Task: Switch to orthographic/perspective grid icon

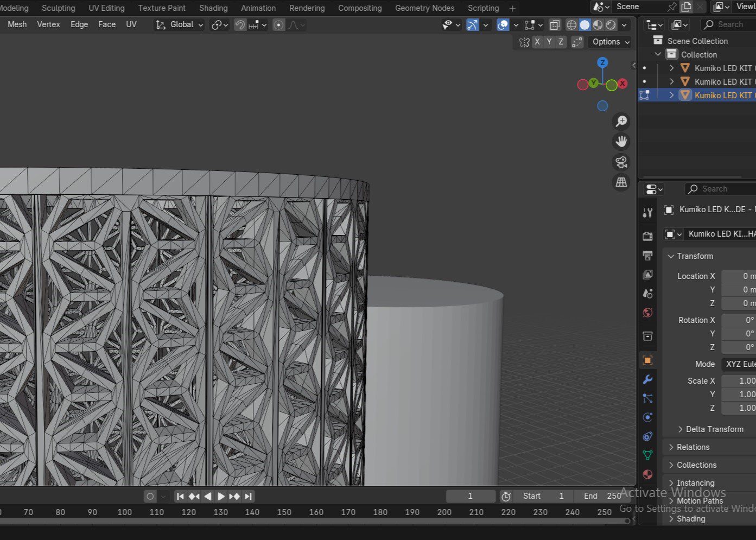Action: 621,182
